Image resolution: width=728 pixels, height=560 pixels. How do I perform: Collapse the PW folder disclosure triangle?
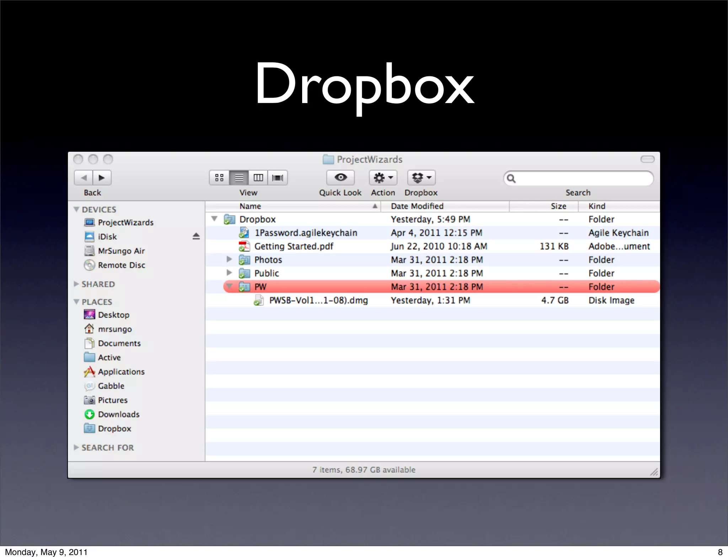pyautogui.click(x=229, y=286)
